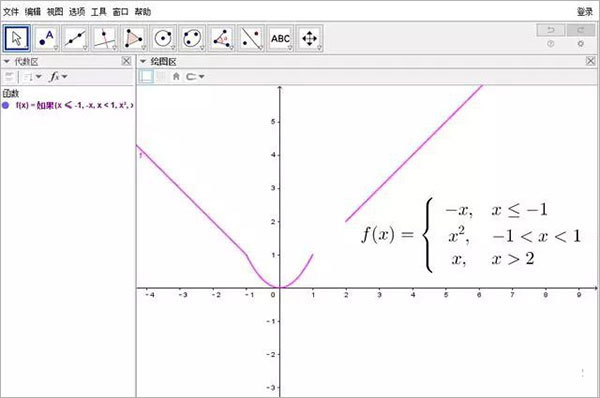Select the Move arrow tool
The image size is (600, 398).
coord(16,38)
